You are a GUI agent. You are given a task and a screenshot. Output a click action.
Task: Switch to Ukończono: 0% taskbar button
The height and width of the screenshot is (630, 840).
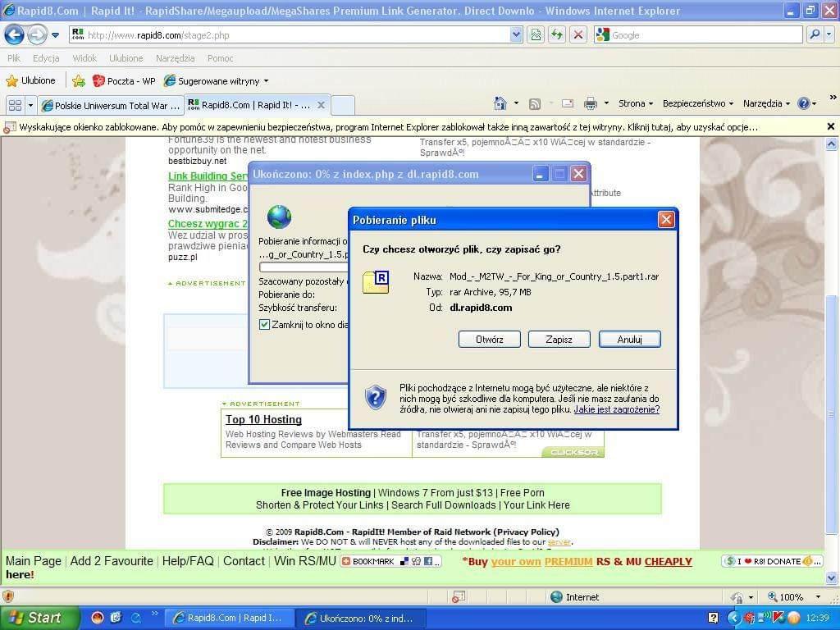coord(362,618)
